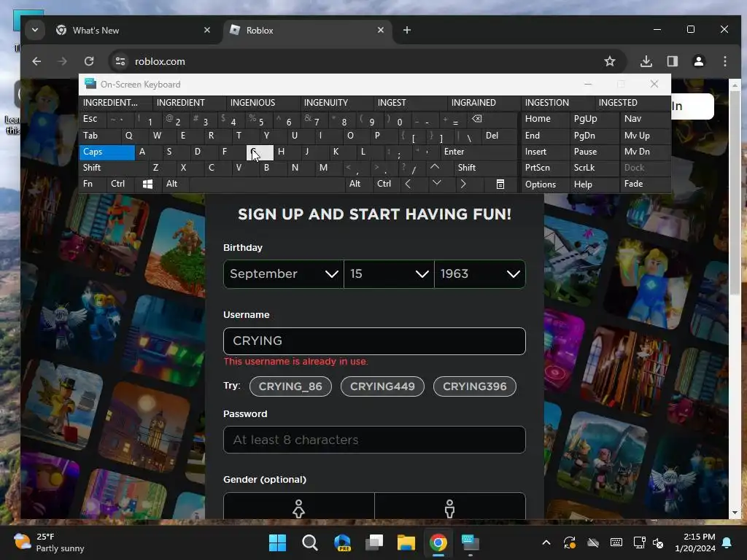Open site information icon beside roblox.com
The height and width of the screenshot is (560, 747).
120,61
